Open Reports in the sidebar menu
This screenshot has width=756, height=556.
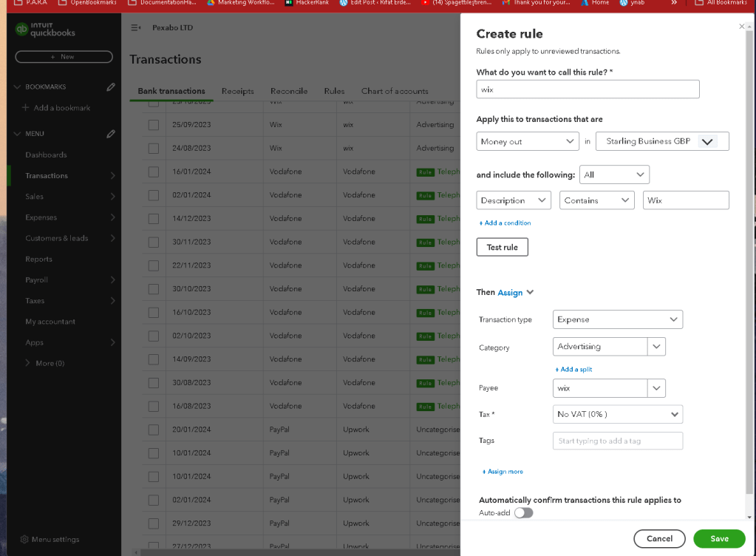[x=38, y=259]
